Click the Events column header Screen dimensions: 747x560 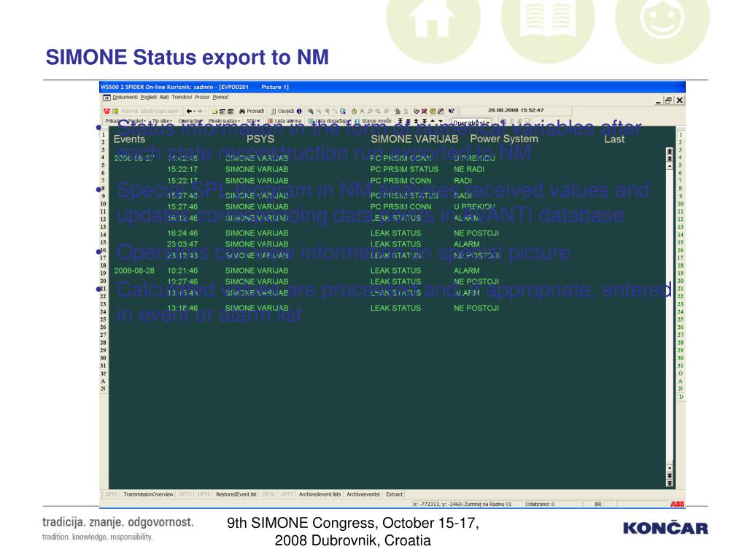[x=129, y=139]
